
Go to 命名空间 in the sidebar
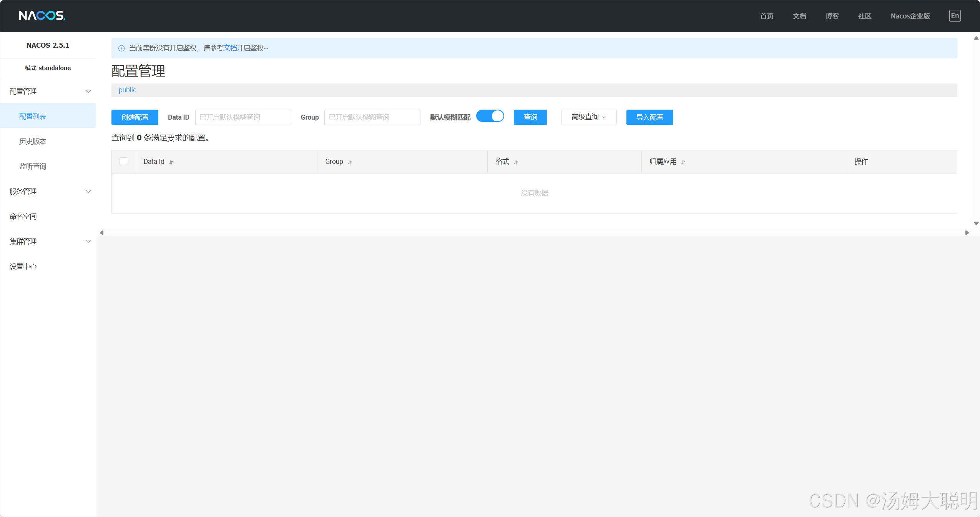pyautogui.click(x=23, y=216)
